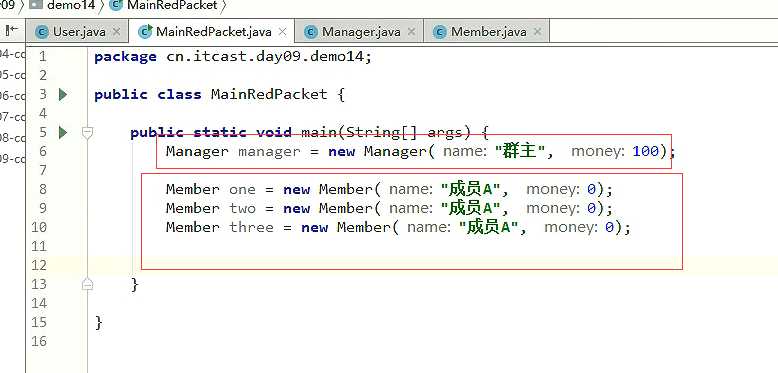Click the fold end marker at line 13

point(87,284)
